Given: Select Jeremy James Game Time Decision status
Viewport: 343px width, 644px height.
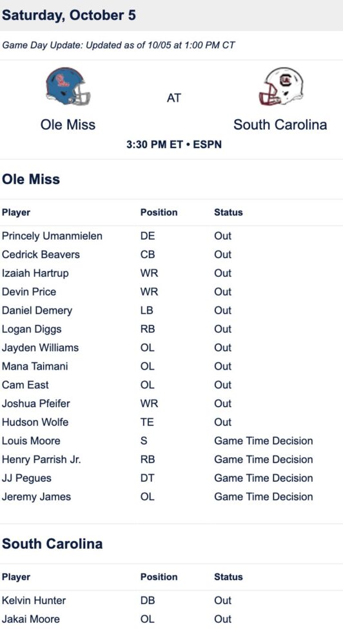Looking at the screenshot, I should pyautogui.click(x=263, y=497).
